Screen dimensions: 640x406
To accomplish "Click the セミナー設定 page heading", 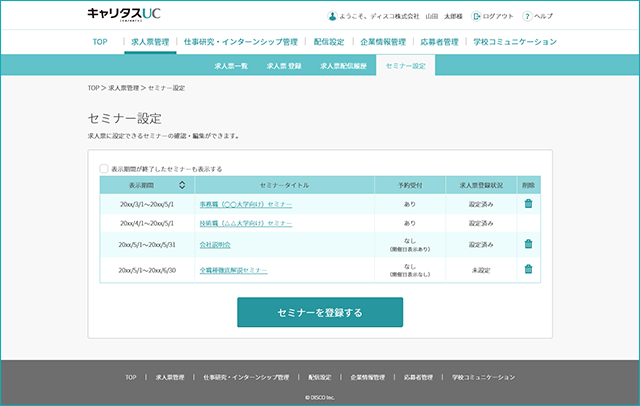I will click(125, 118).
